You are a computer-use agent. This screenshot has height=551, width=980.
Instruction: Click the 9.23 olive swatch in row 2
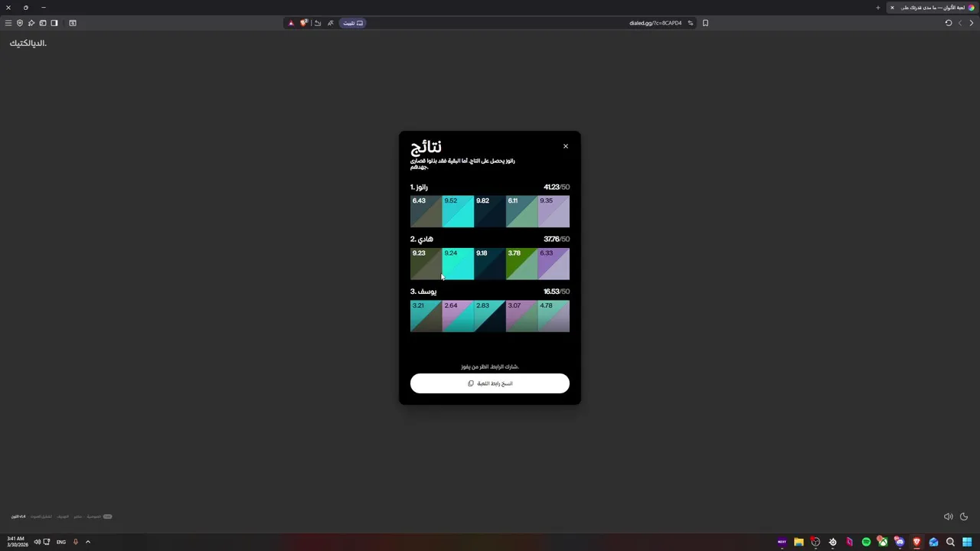tap(426, 263)
